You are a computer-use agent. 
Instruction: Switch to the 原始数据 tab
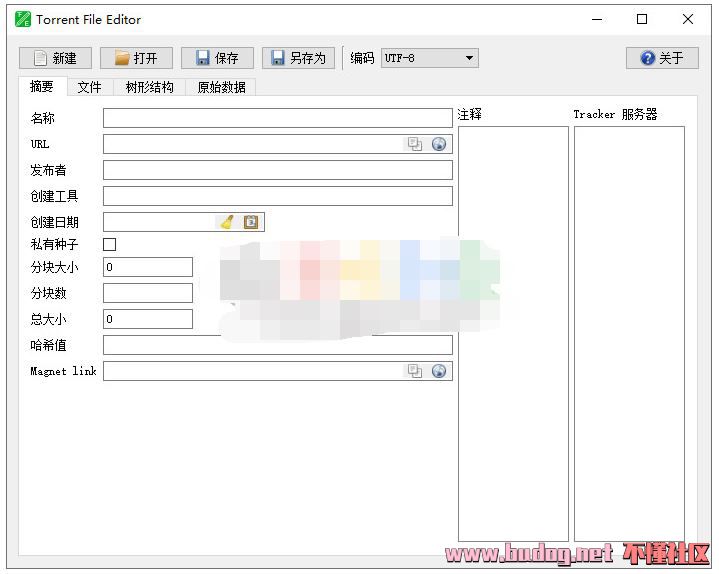pyautogui.click(x=221, y=87)
